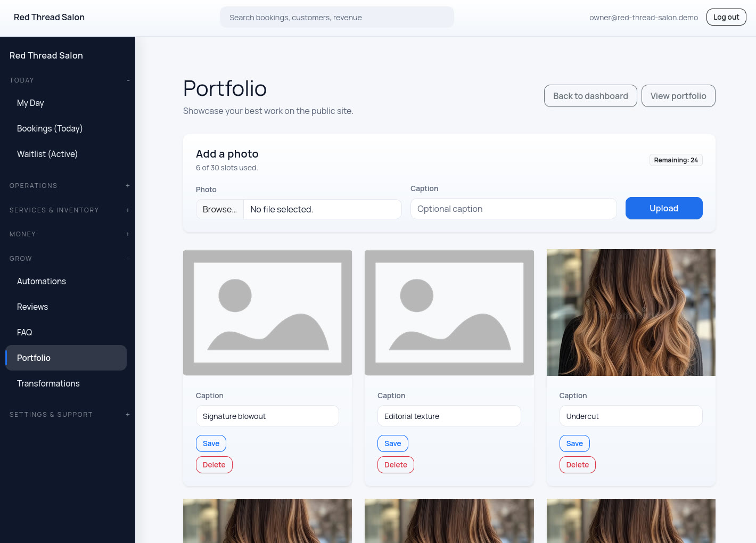Image resolution: width=756 pixels, height=543 pixels.
Task: Open the Waitlist (Active) page
Action: pos(47,154)
